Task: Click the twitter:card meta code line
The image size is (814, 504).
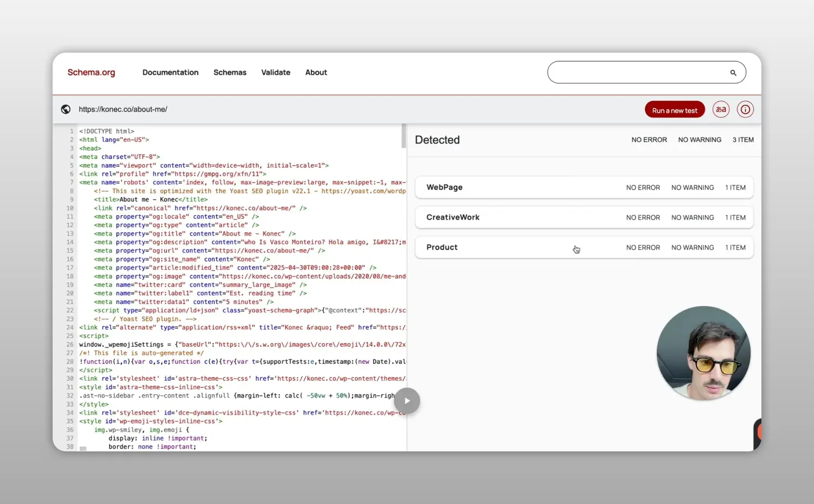Action: click(200, 285)
